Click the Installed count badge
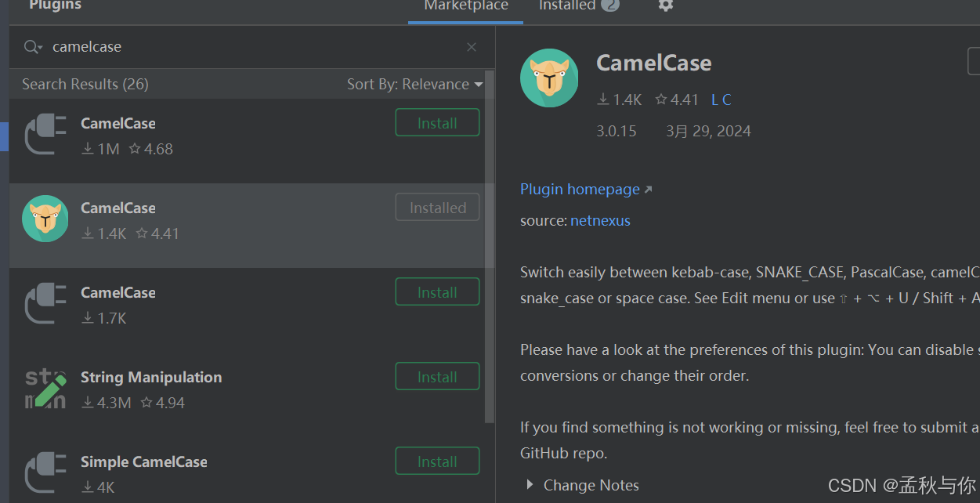The width and height of the screenshot is (980, 503). (x=610, y=5)
